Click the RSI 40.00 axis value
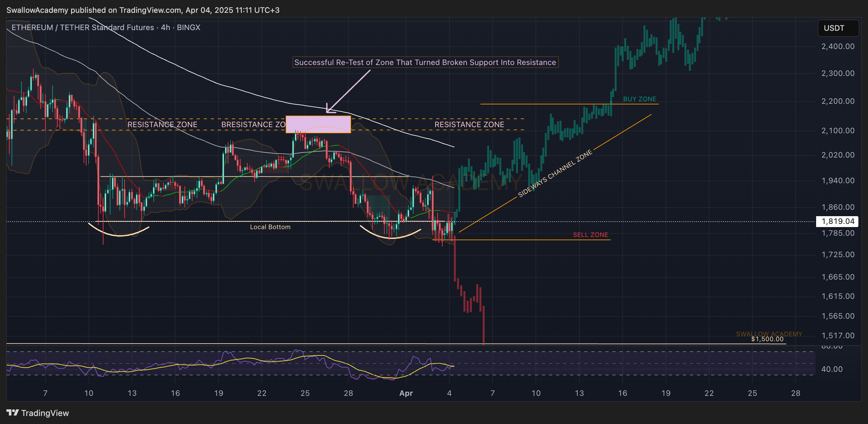The height and width of the screenshot is (424, 868). pos(832,370)
